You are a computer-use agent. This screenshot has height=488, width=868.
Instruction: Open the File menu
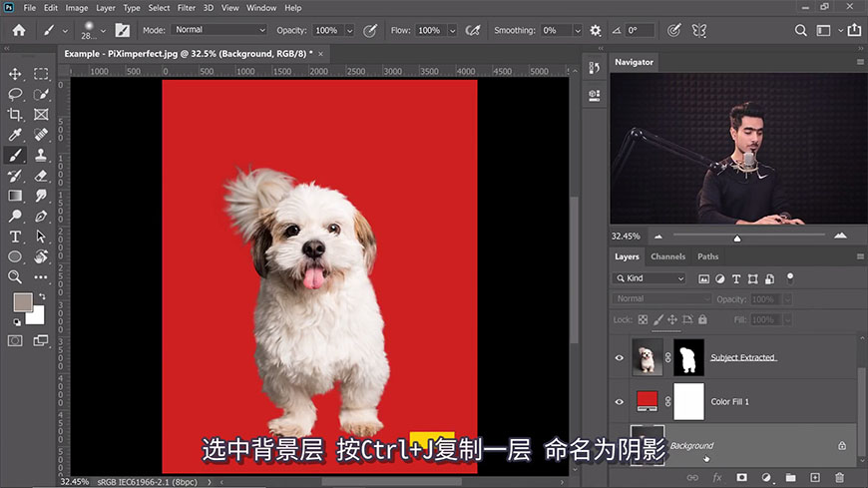29,8
